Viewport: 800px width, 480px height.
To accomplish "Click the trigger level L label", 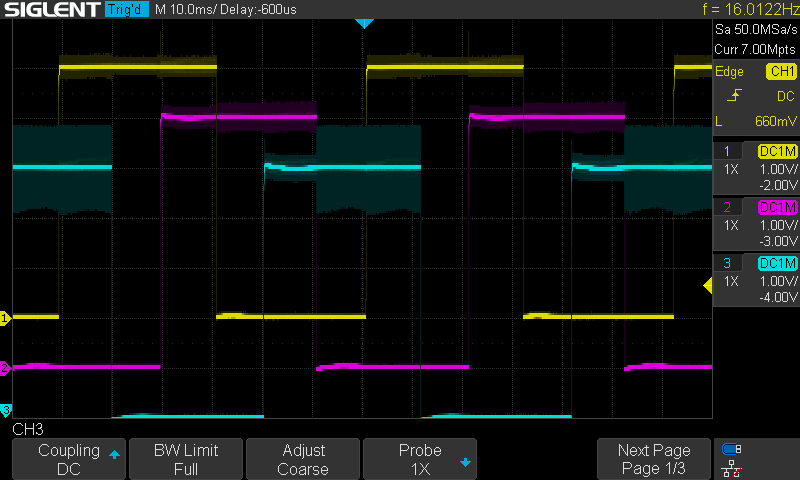I will [718, 121].
